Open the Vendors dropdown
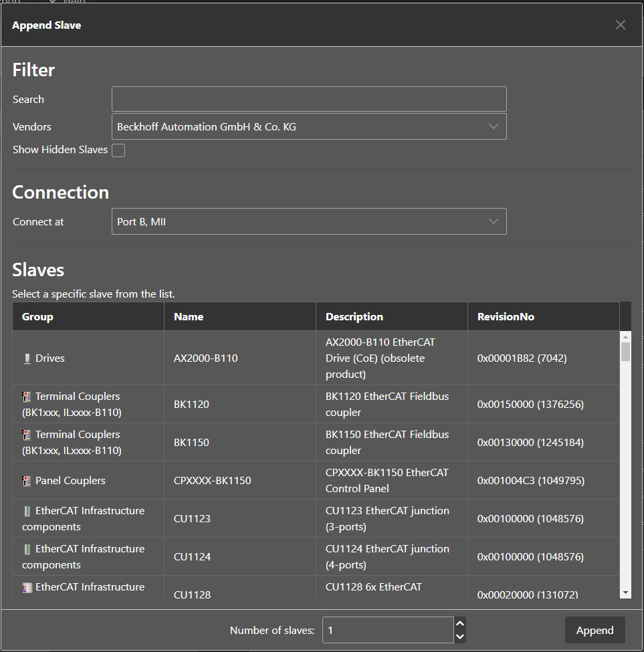644x652 pixels. point(309,126)
